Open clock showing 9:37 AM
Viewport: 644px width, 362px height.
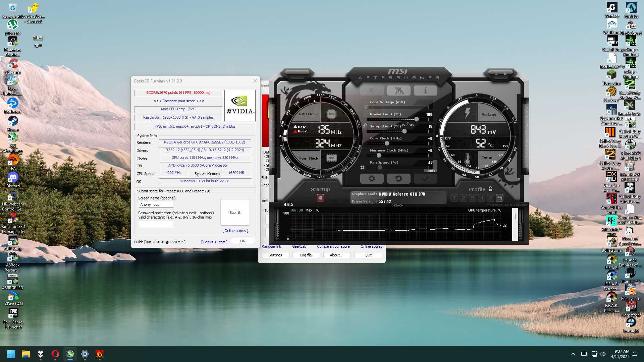(x=620, y=354)
